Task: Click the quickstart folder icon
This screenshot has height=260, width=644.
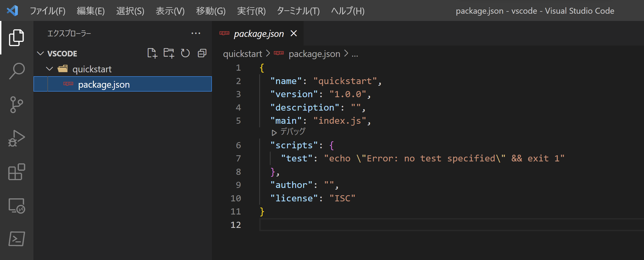Action: pos(63,69)
